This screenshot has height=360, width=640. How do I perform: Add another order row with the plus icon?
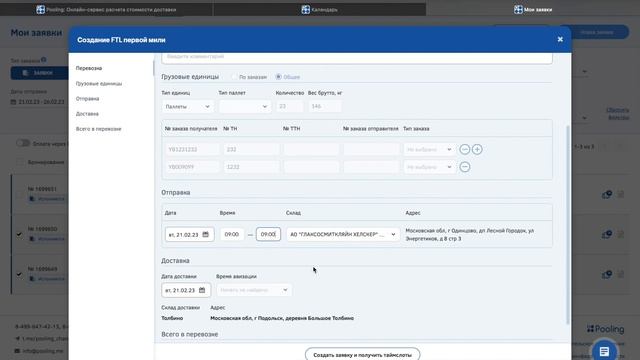pos(477,149)
